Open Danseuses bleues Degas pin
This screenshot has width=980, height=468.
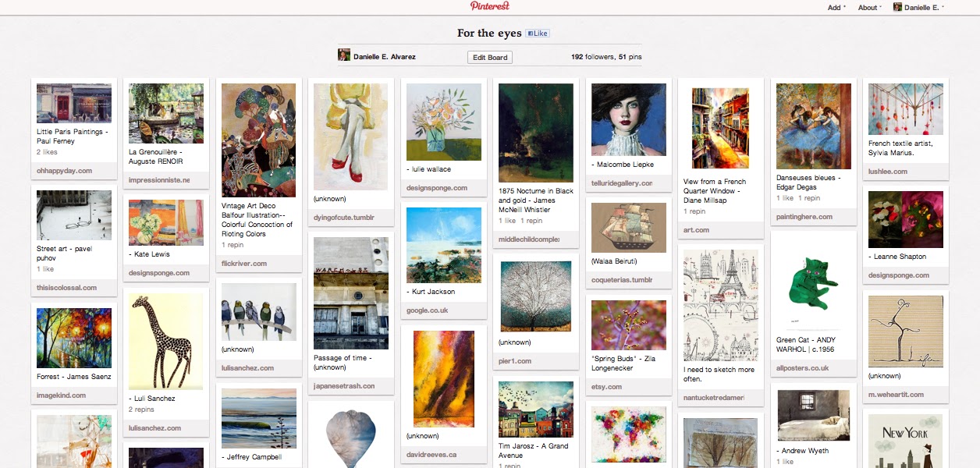pos(813,126)
